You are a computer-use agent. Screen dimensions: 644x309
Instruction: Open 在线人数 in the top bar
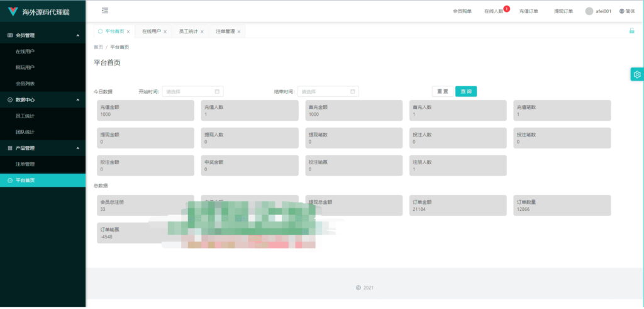[494, 11]
